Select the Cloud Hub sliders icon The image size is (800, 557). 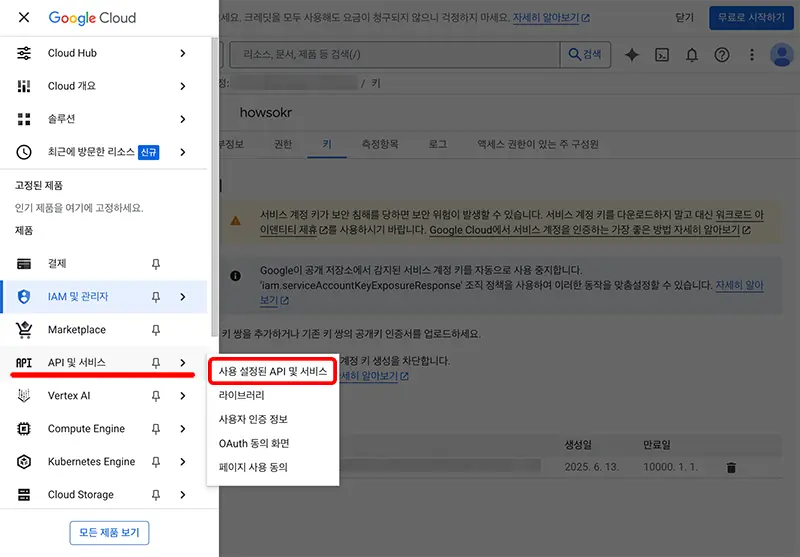24,53
